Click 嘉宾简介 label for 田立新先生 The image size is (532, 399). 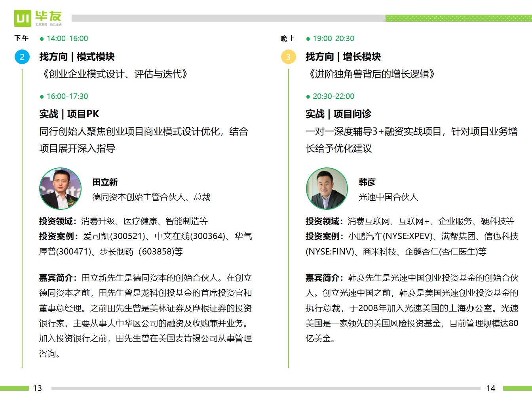pyautogui.click(x=58, y=278)
